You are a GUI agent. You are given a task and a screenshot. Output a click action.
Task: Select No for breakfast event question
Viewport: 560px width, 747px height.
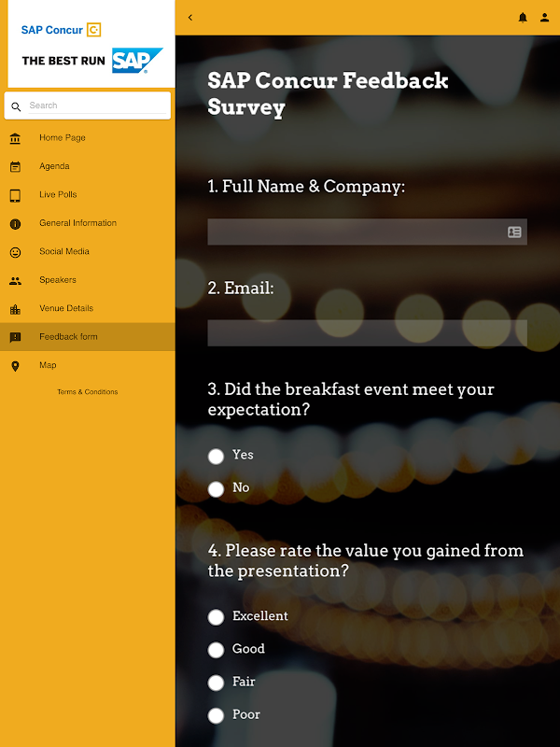click(216, 488)
